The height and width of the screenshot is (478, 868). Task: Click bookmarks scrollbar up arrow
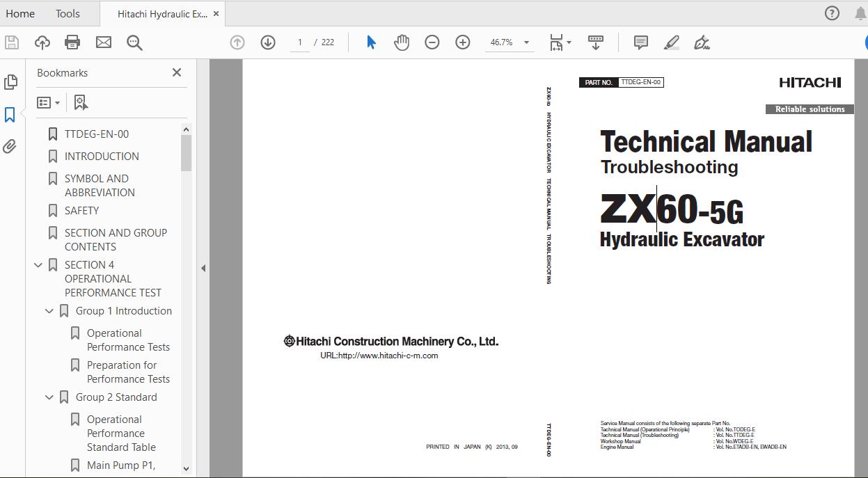click(186, 129)
